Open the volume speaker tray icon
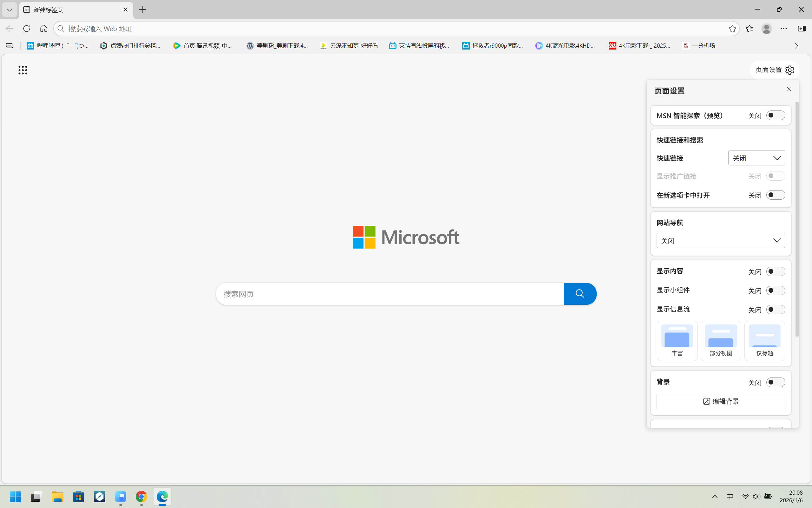This screenshot has height=508, width=812. pos(756,497)
